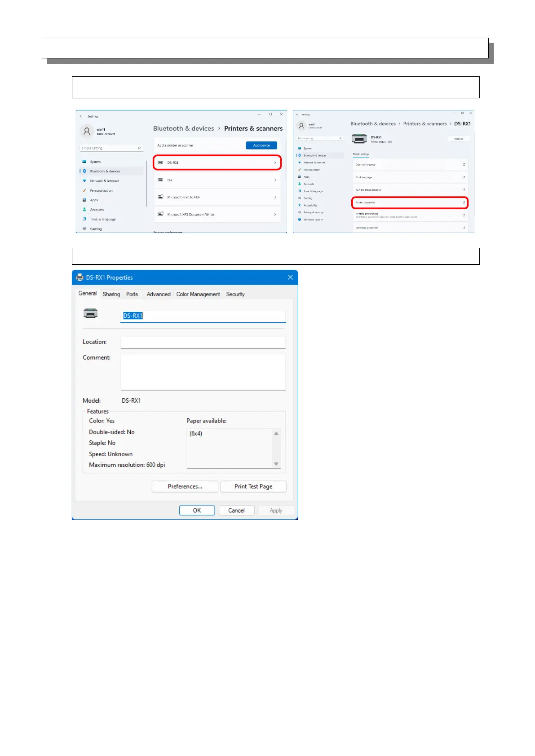Viewport: 535px width, 756px height.
Task: Open Printing preferences in DS-RX1 settings
Action: [410, 215]
